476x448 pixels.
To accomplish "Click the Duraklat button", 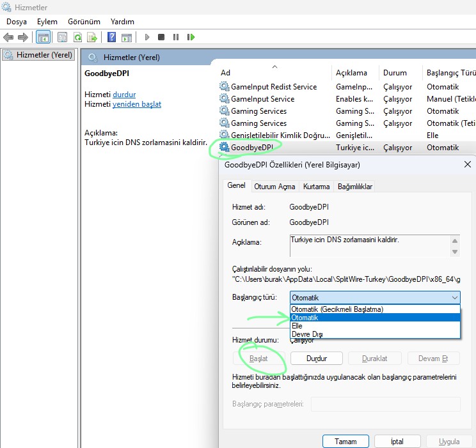I will tap(375, 359).
